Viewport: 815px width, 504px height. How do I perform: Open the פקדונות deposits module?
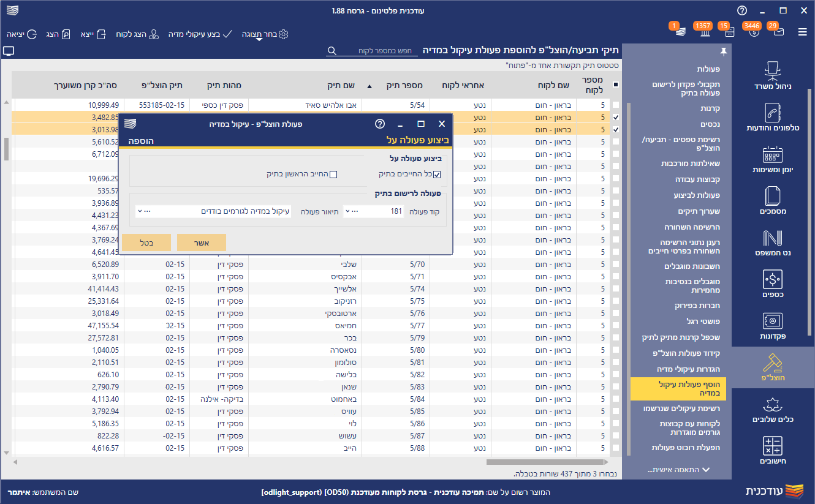click(773, 325)
